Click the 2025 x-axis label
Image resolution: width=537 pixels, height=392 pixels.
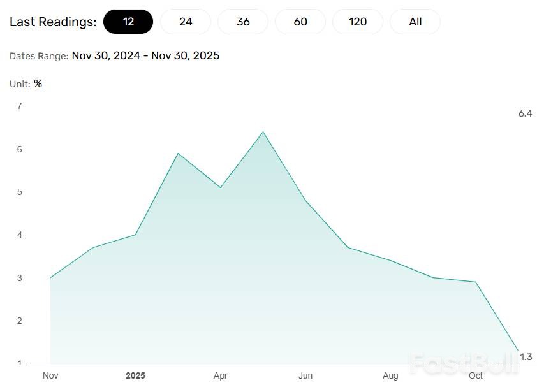(135, 375)
